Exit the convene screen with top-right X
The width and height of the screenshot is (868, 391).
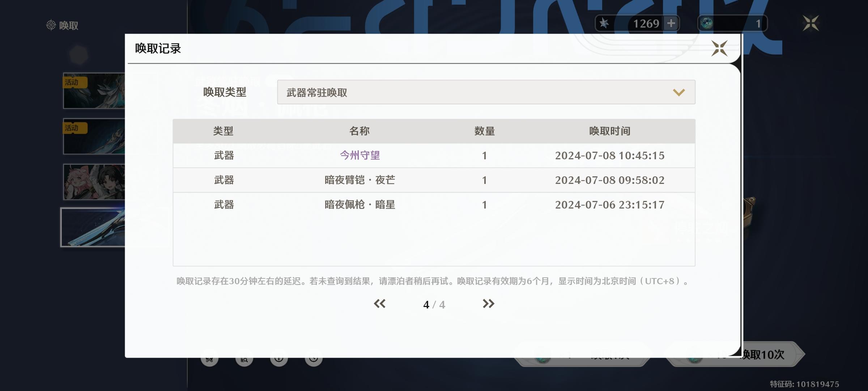point(810,24)
